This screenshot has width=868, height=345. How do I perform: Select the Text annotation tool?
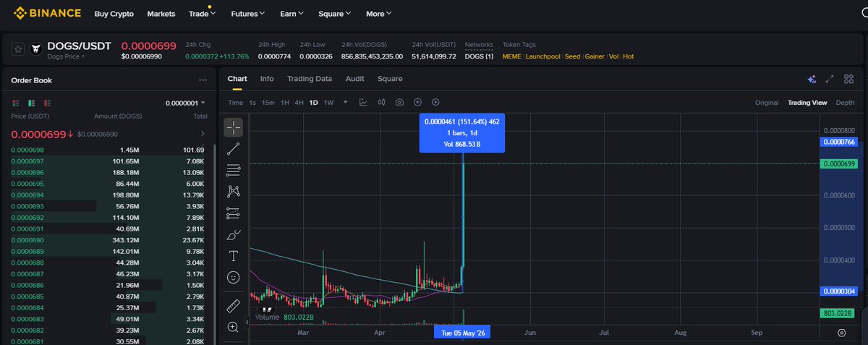tap(233, 255)
